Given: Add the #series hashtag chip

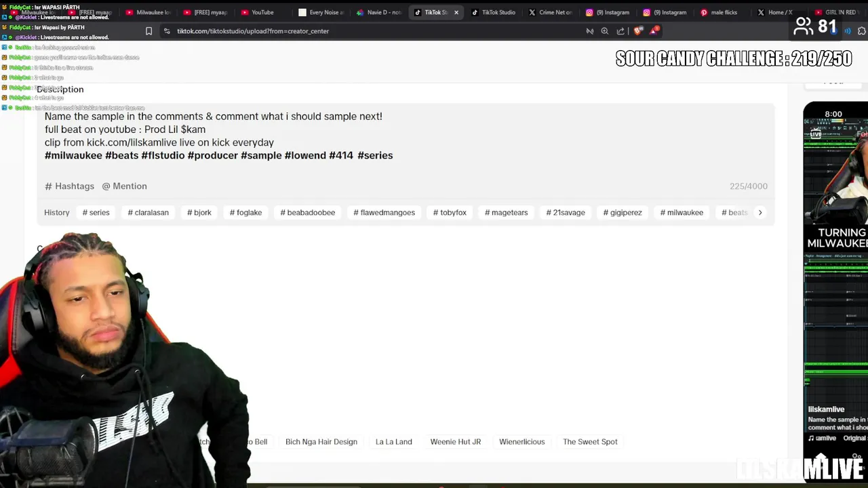Looking at the screenshot, I should click(x=96, y=212).
